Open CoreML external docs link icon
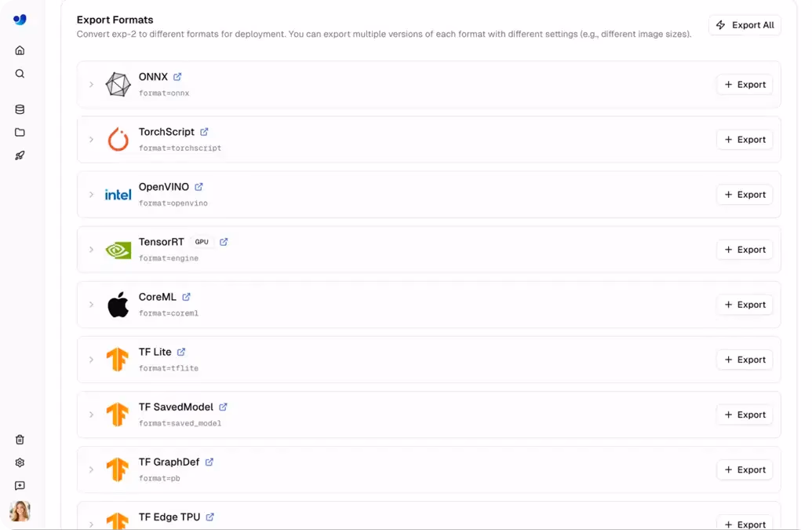This screenshot has width=812, height=530. [x=187, y=297]
